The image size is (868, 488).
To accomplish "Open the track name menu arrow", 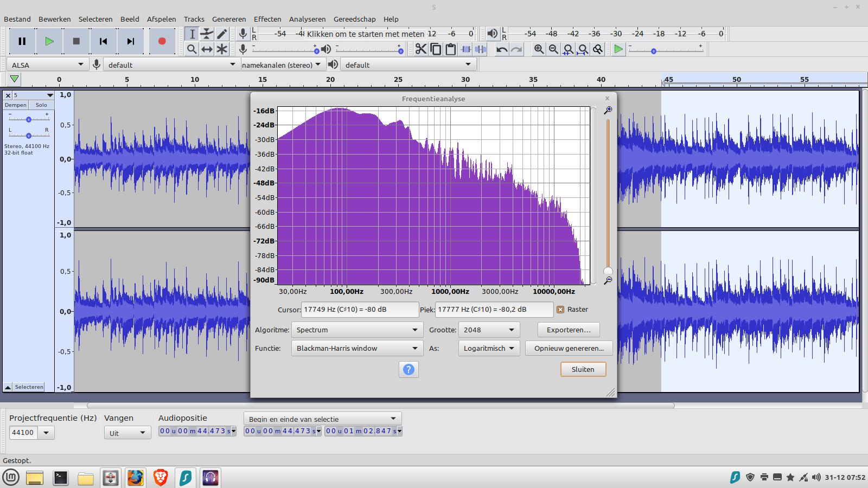I will tap(50, 95).
